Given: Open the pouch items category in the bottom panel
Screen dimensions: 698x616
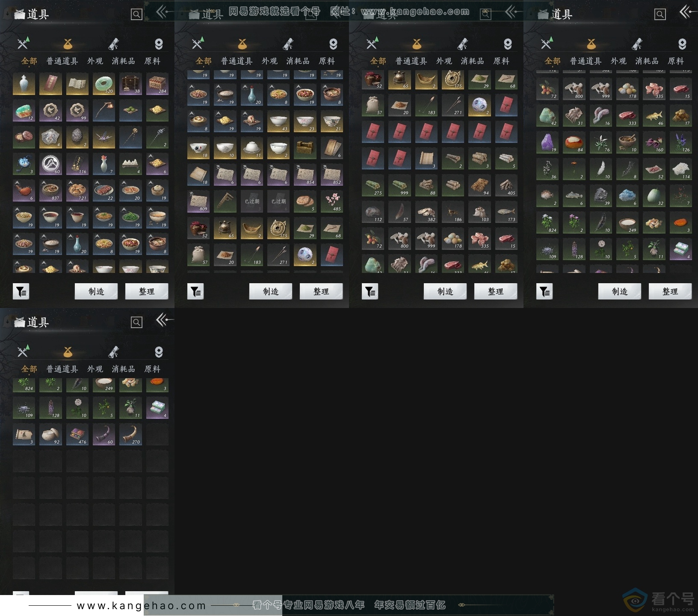Looking at the screenshot, I should click(x=68, y=352).
